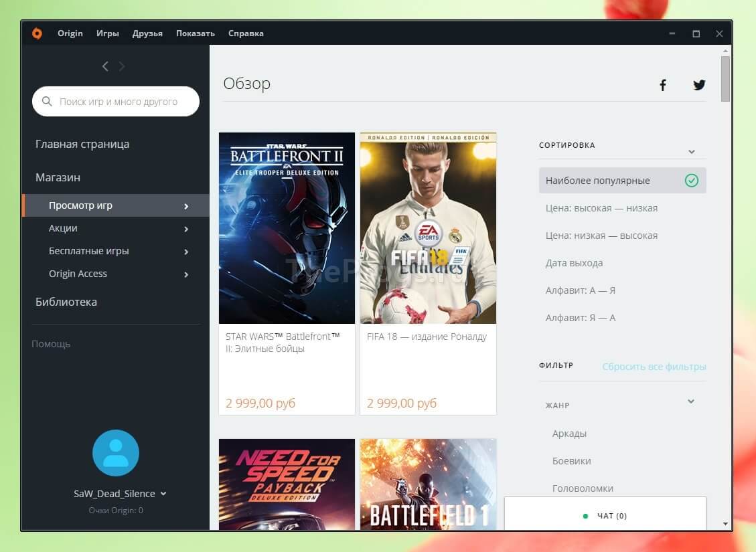Go to Главная страница
The width and height of the screenshot is (756, 552).
click(82, 144)
